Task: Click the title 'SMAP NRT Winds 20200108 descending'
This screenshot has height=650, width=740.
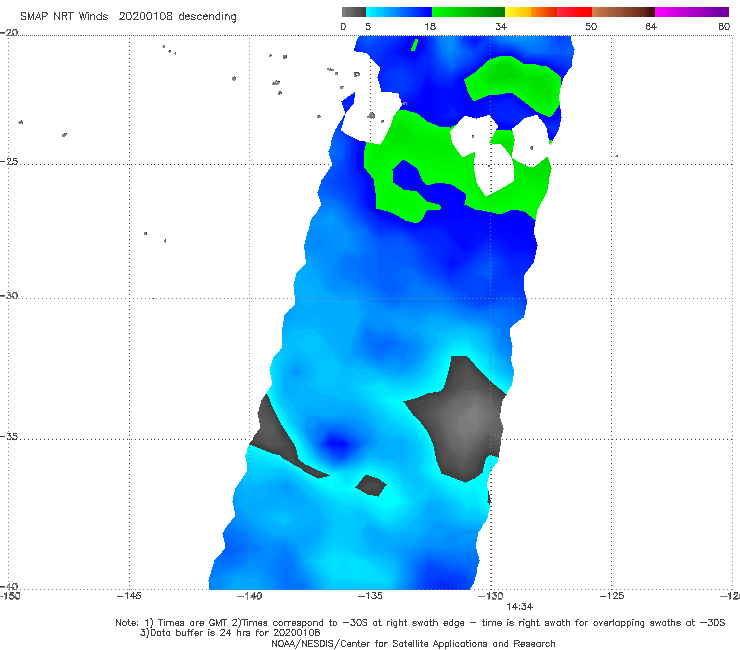Action: point(128,17)
